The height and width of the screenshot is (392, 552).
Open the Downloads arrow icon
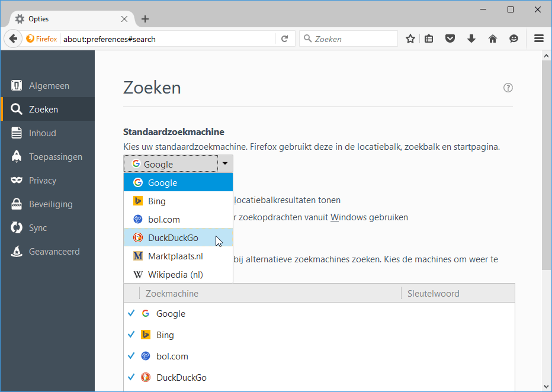[471, 39]
